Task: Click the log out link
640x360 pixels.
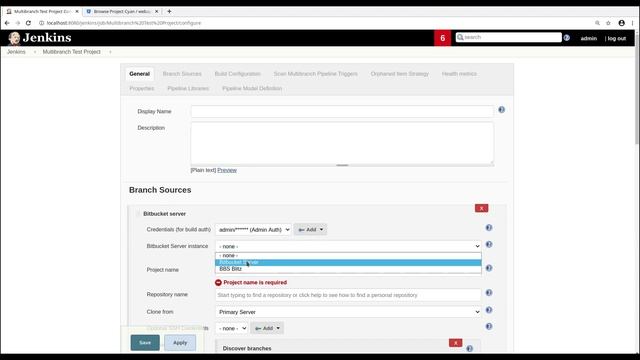Action: pos(616,38)
